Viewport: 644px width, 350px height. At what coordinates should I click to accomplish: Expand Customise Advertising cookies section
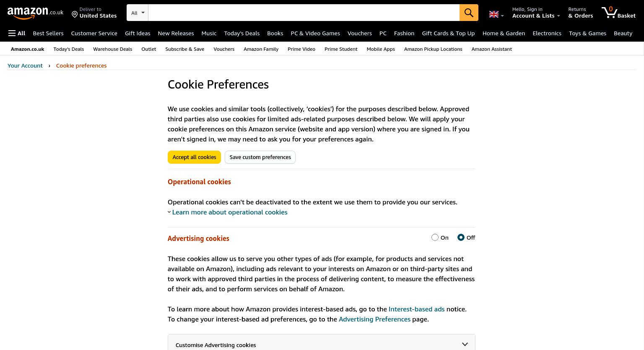[x=322, y=345]
